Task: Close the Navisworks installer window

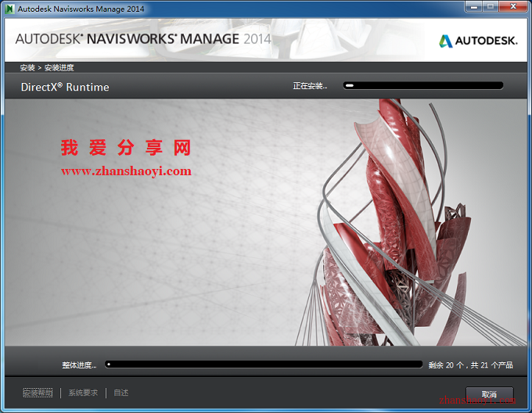Action: point(513,7)
